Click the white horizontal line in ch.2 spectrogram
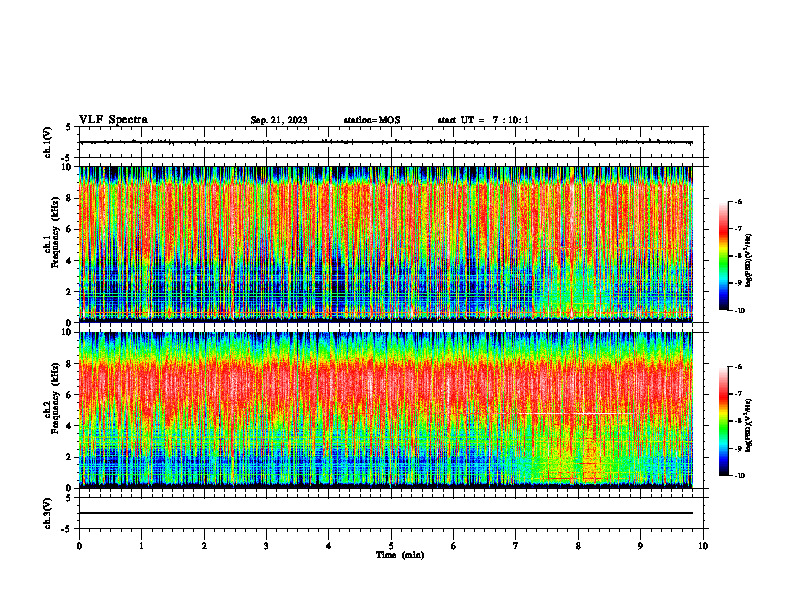Viewport: 792px width, 612px height. coord(576,414)
